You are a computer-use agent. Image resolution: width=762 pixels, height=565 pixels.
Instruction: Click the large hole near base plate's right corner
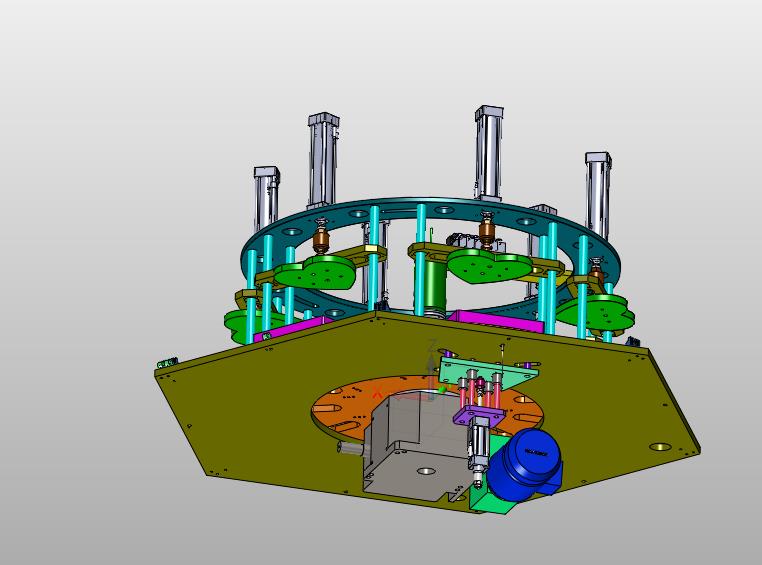point(659,446)
